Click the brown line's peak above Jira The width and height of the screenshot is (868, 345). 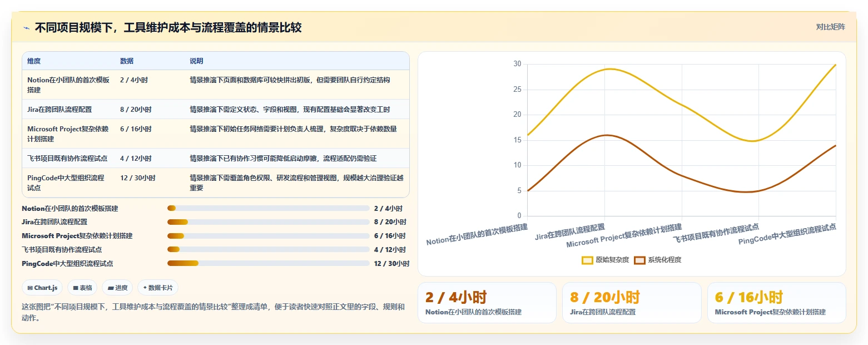pos(607,135)
